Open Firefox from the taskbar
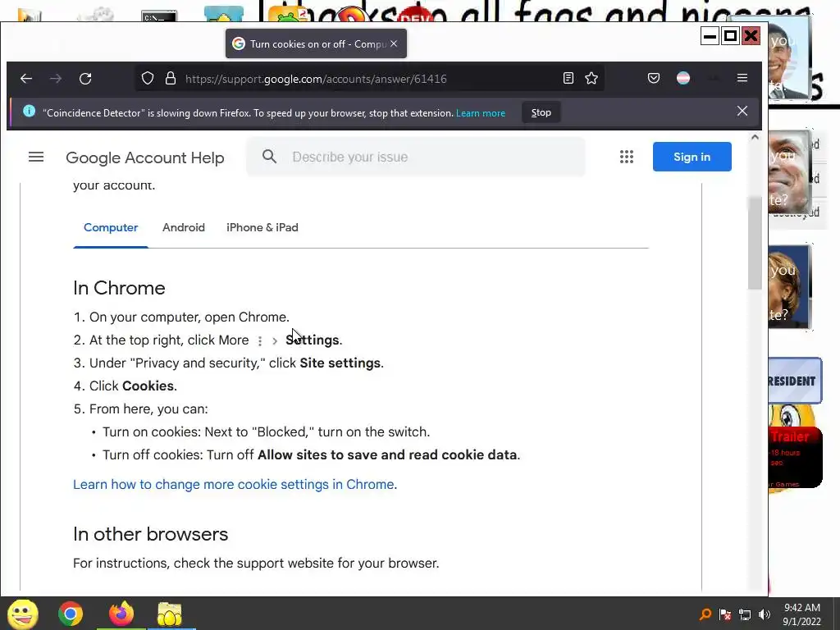This screenshot has width=840, height=630. coord(121,614)
